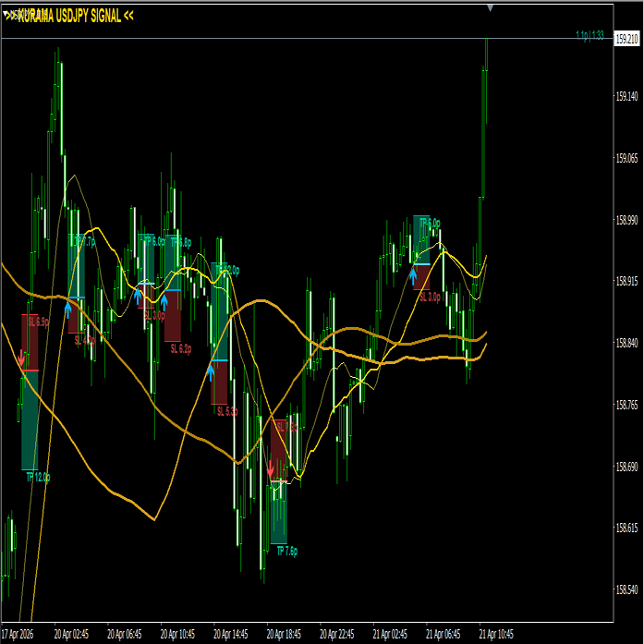The image size is (644, 644).
Task: Click time axis label 21 Apr 06:45
Action: pos(444,634)
